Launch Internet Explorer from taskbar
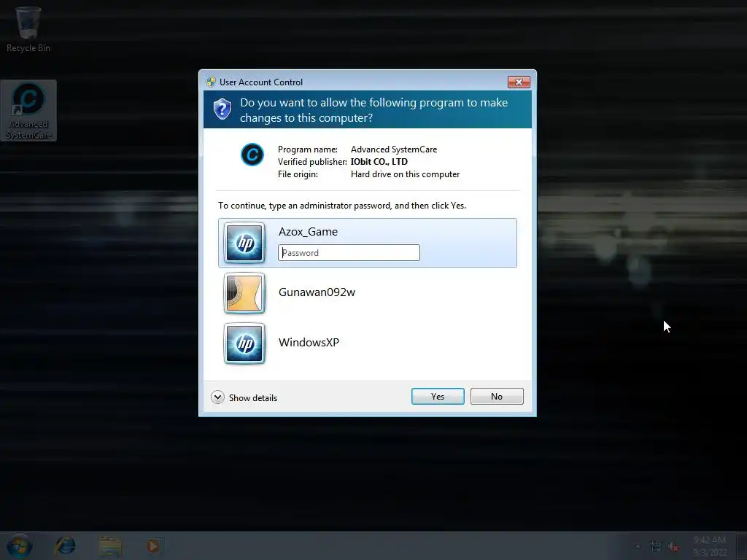The height and width of the screenshot is (560, 747). (x=65, y=545)
